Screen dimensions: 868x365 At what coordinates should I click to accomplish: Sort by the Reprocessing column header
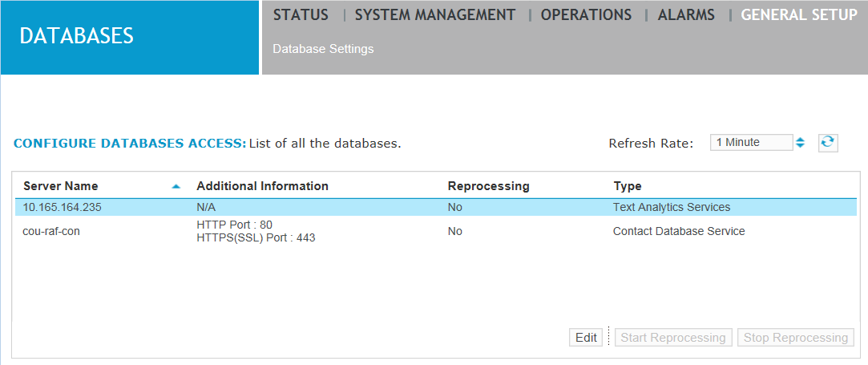[488, 186]
